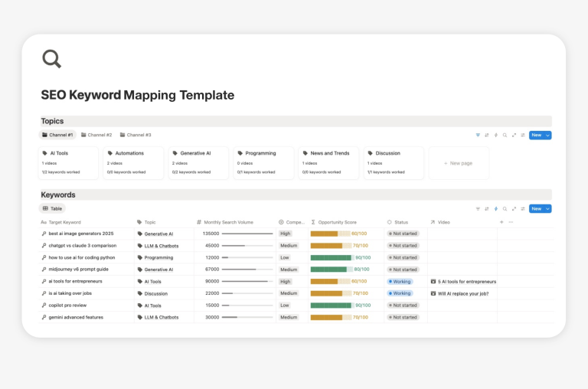Open automations lightning icon in Keywords
Screen dimensions: 588x389
click(x=496, y=208)
